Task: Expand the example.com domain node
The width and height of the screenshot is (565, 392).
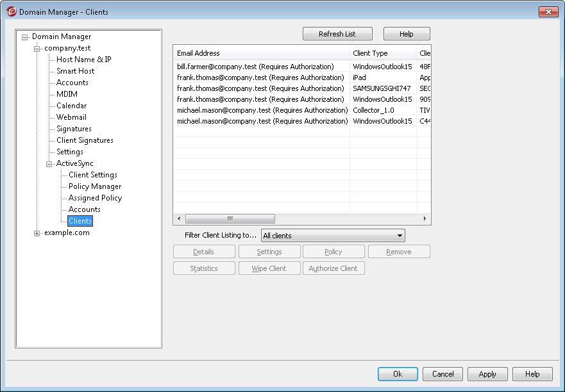Action: point(37,233)
